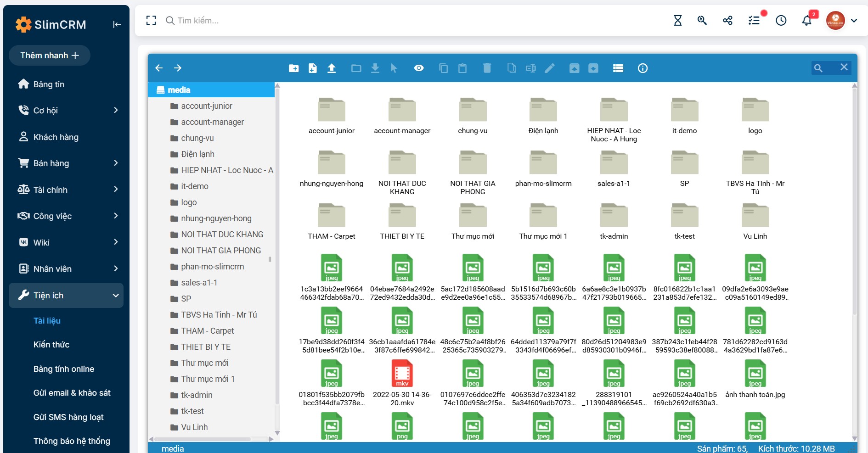This screenshot has height=453, width=868.
Task: Click the Thêm nhanh button
Action: 50,56
